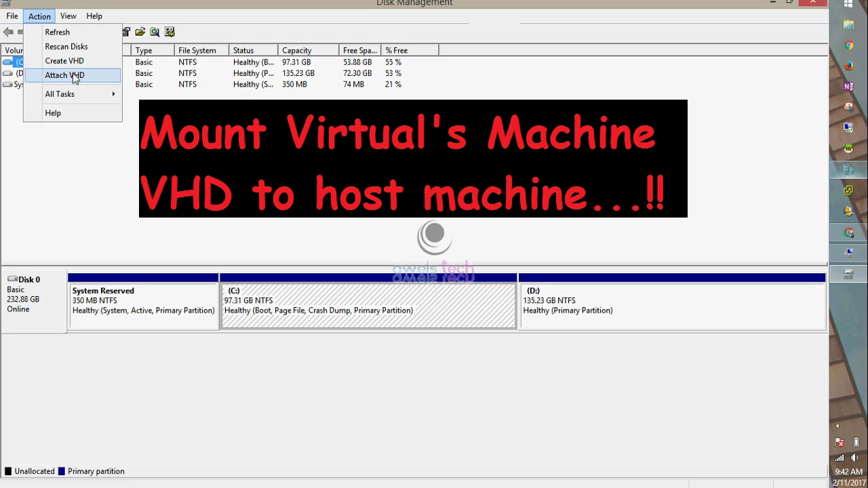Viewport: 868px width, 488px height.
Task: Sort by the Type column header
Action: 153,50
